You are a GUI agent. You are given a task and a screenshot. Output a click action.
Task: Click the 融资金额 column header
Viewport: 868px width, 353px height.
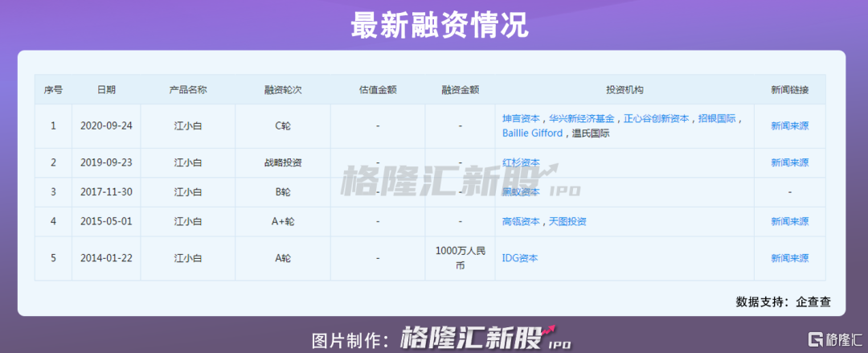(460, 90)
